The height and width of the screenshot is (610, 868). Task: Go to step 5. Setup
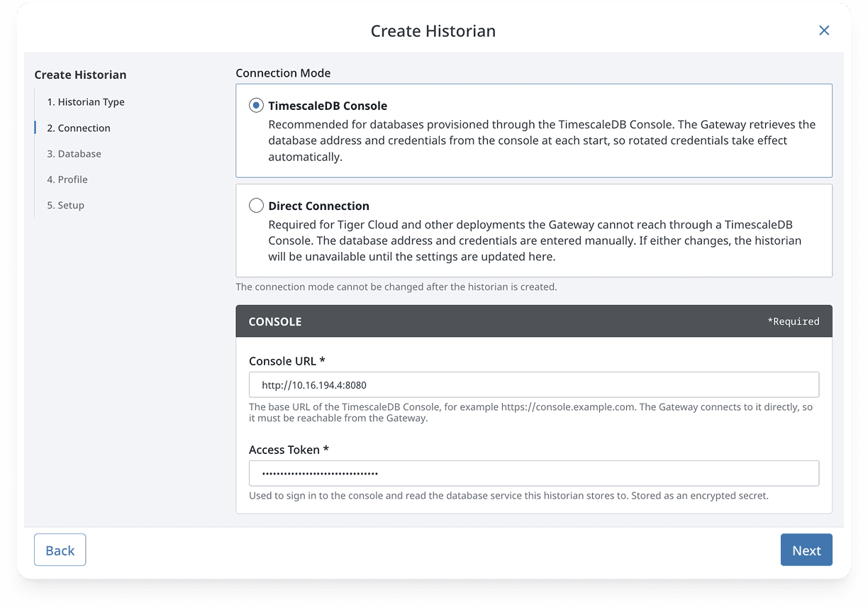click(x=66, y=205)
